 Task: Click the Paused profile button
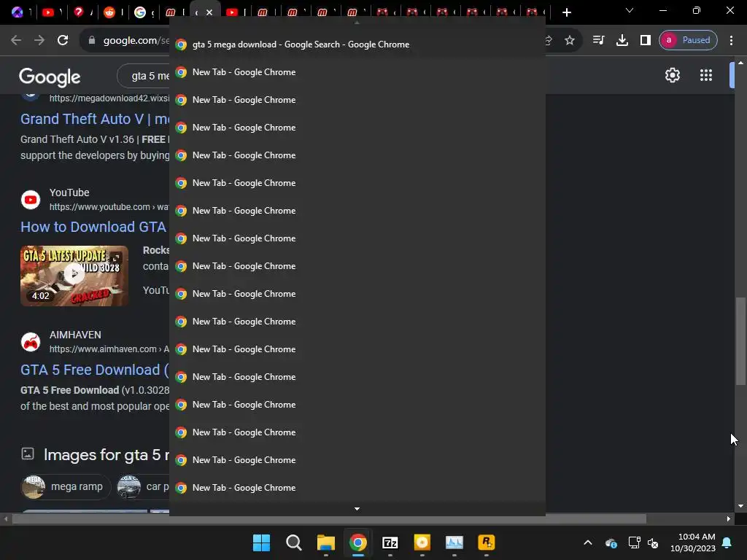click(x=688, y=40)
